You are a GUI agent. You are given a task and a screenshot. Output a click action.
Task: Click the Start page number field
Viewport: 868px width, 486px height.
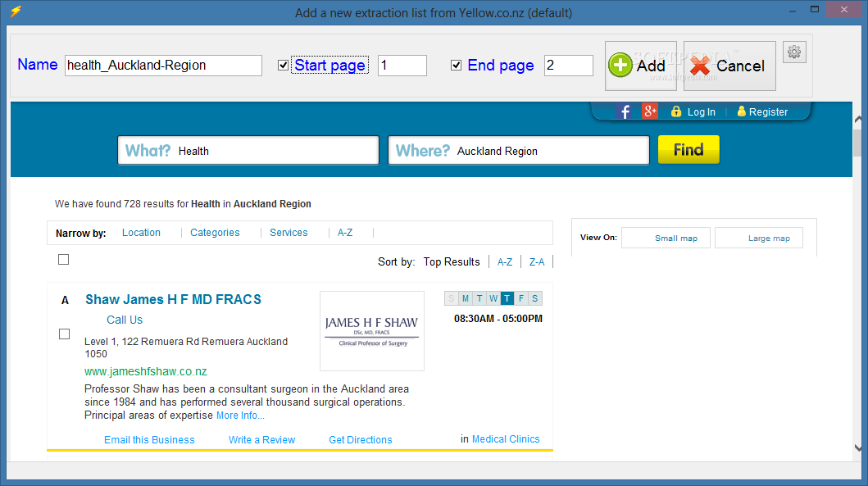point(402,66)
